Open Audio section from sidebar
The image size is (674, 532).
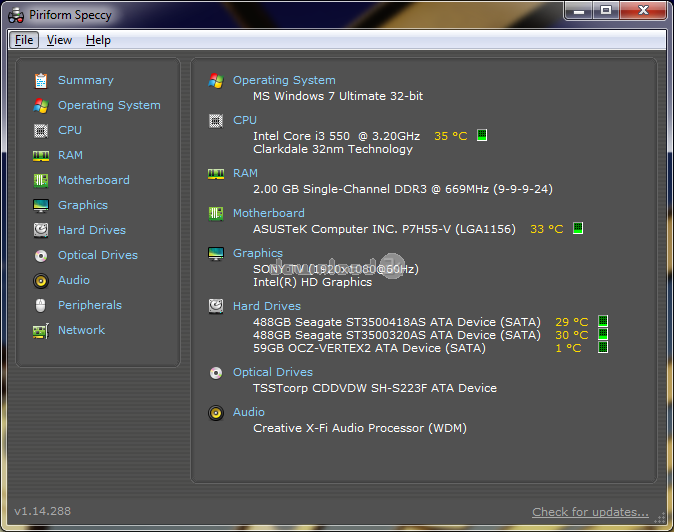[x=74, y=280]
